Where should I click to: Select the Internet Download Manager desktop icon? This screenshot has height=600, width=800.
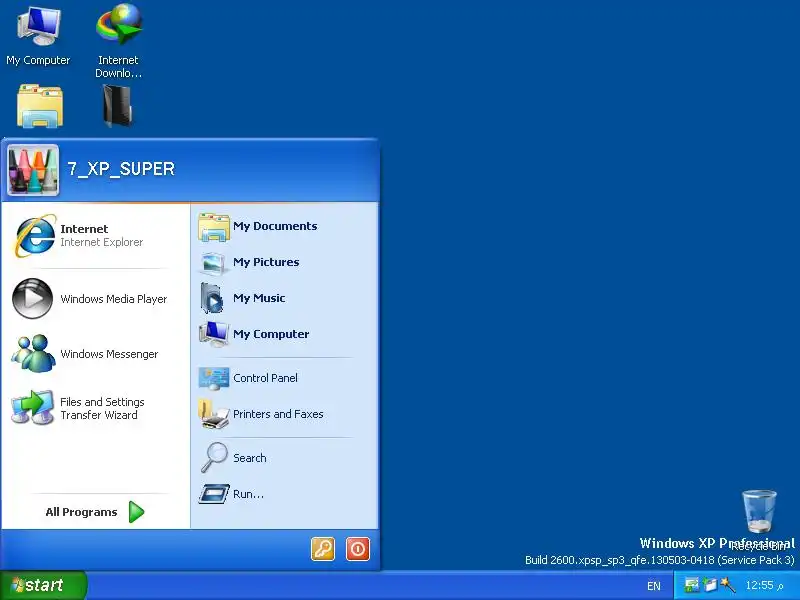click(x=118, y=41)
